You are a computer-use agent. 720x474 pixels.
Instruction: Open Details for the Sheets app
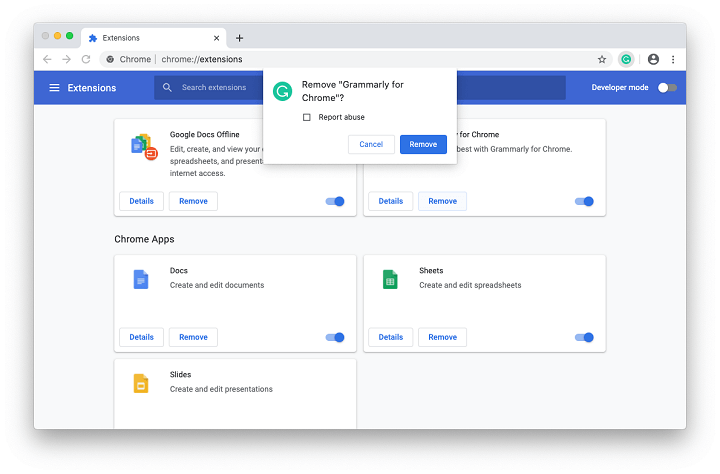(391, 337)
